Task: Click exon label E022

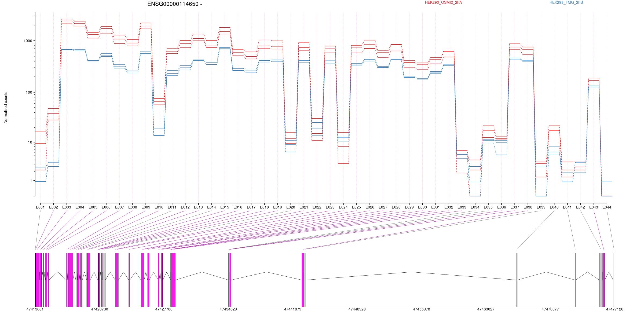Action: coord(317,207)
